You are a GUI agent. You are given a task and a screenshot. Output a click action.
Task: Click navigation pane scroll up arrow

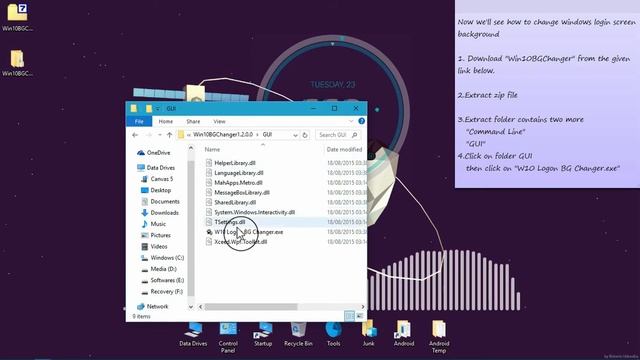[191, 148]
